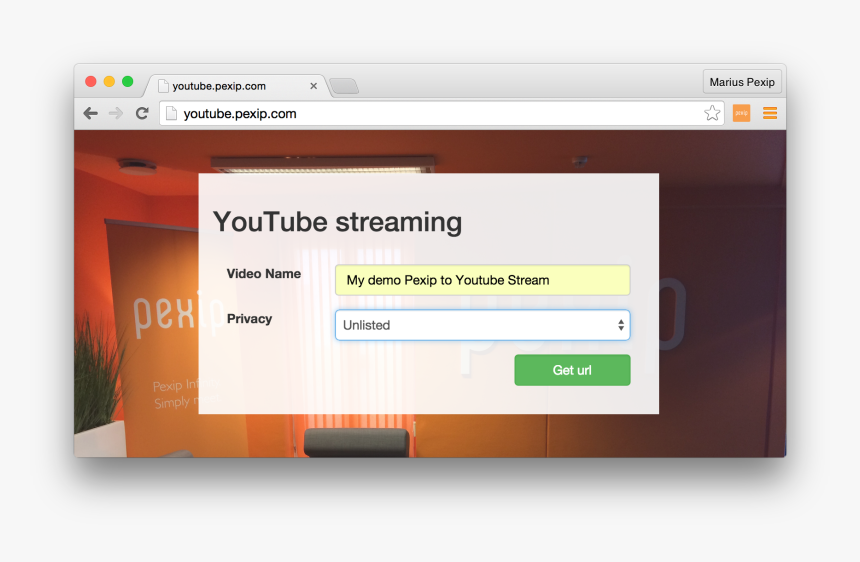This screenshot has height=562, width=860.
Task: Click the YouTube streaming heading
Action: point(337,222)
